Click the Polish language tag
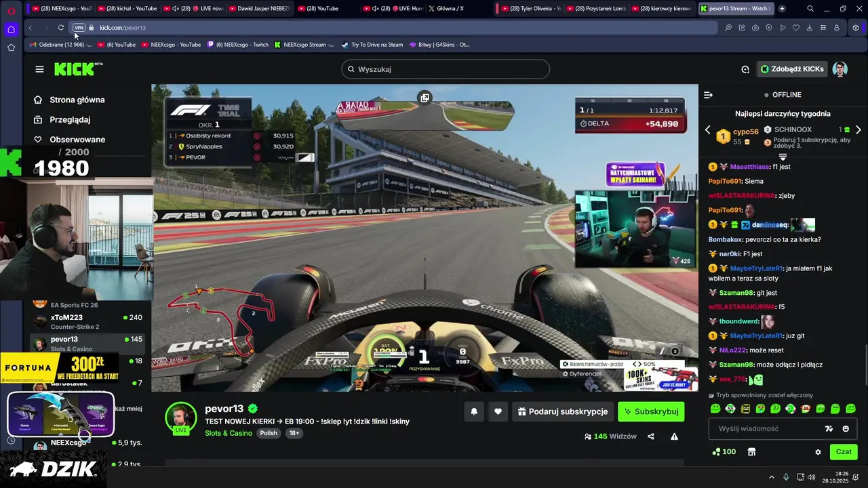Viewport: 868px width, 488px height. tap(269, 433)
